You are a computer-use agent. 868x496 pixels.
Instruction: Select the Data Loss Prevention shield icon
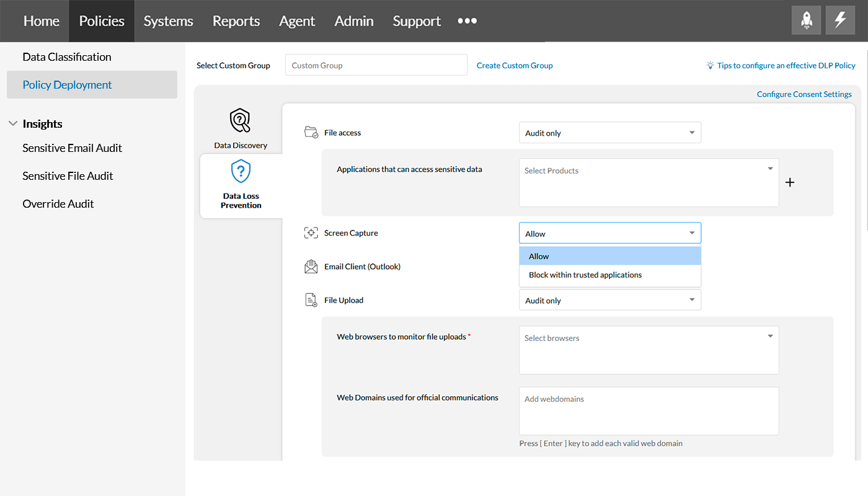[241, 170]
